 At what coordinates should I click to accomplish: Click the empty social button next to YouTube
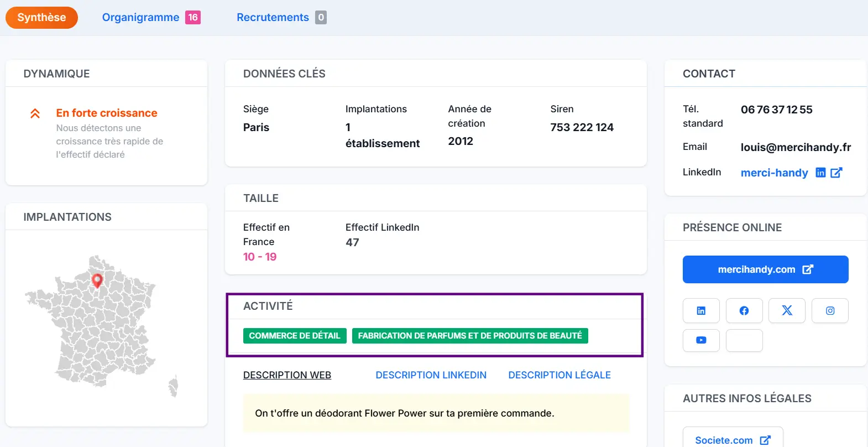[744, 340]
